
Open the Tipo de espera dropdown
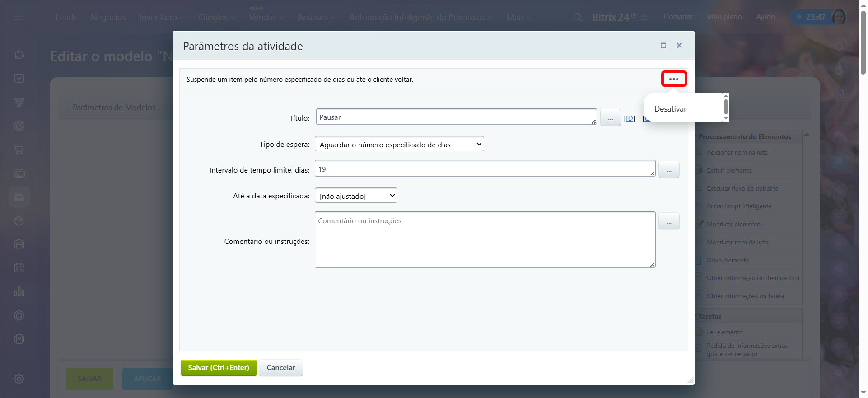click(399, 145)
